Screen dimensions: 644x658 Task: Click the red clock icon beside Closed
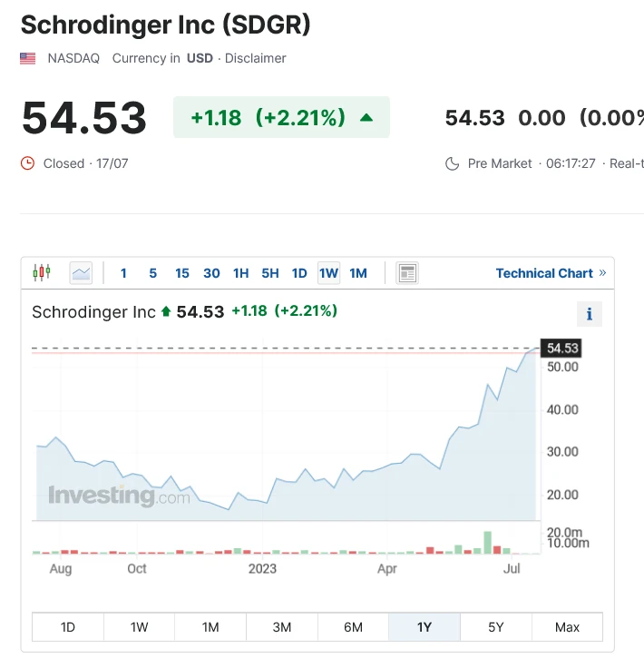(x=27, y=163)
